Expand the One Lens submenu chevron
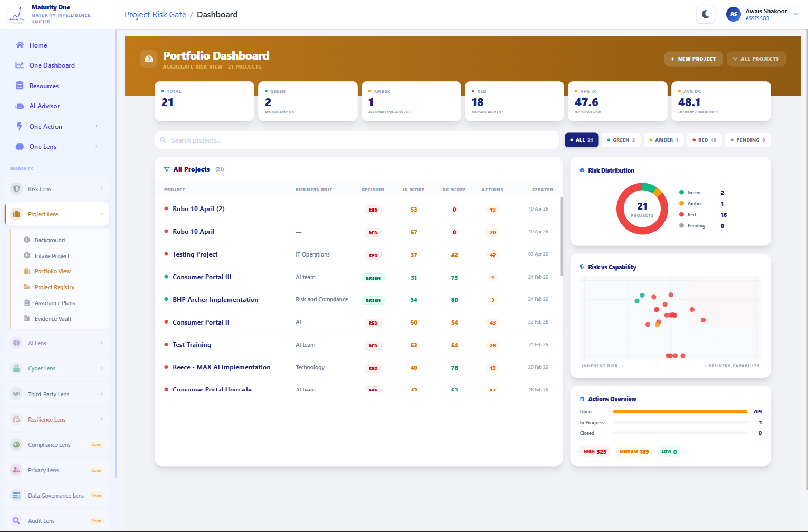Image resolution: width=808 pixels, height=532 pixels. pos(96,146)
